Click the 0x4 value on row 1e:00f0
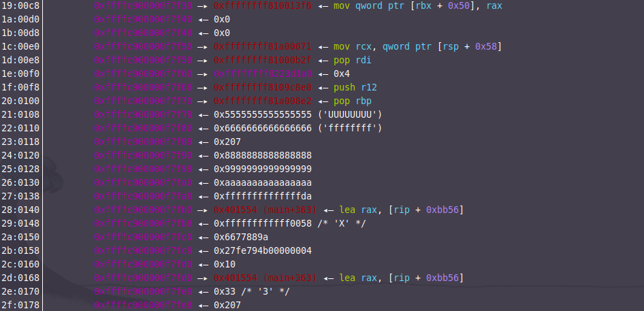644x311 pixels. click(x=342, y=73)
